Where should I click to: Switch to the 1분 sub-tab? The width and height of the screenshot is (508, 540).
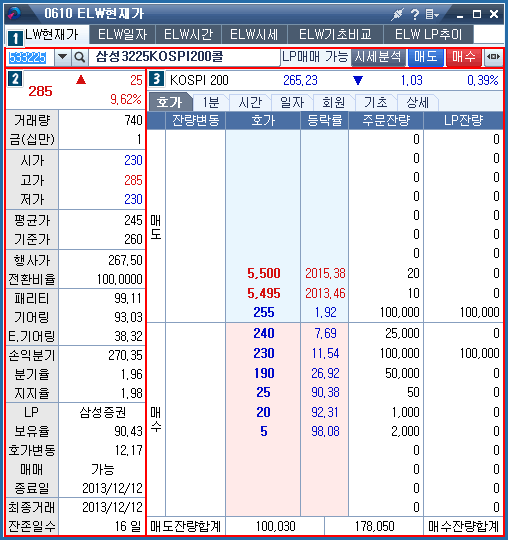(x=211, y=102)
